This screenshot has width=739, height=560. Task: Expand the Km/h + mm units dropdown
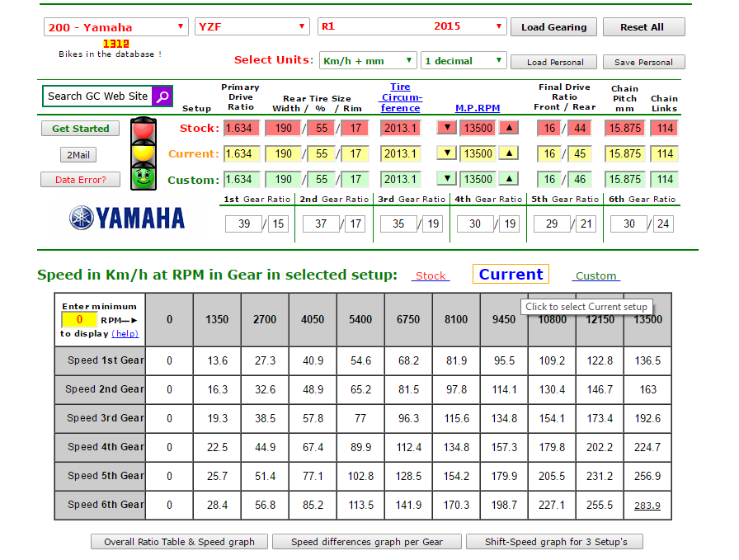[x=368, y=61]
